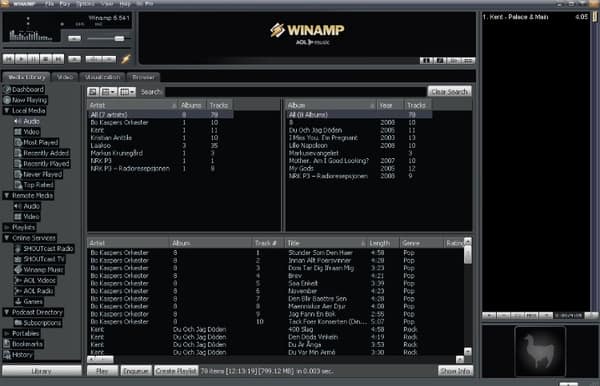
Task: Expand the Playlists tree node
Action: coord(7,227)
